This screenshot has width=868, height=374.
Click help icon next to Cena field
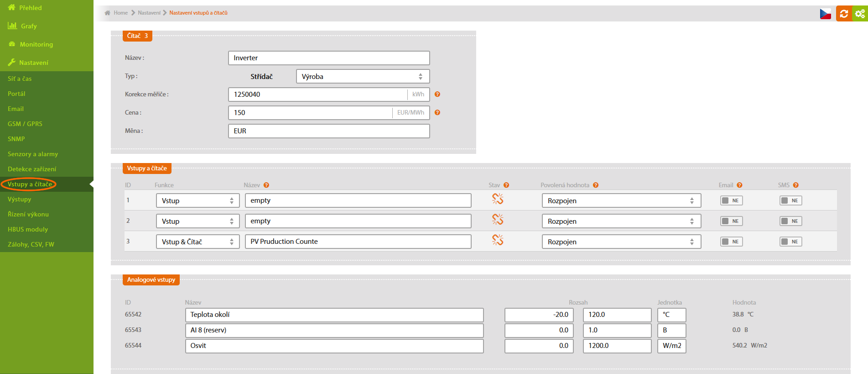click(437, 113)
